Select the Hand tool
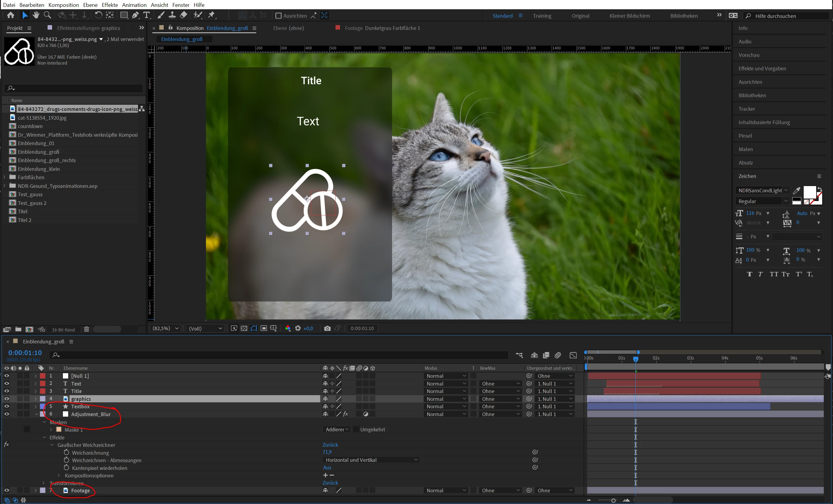833x504 pixels. (x=36, y=15)
